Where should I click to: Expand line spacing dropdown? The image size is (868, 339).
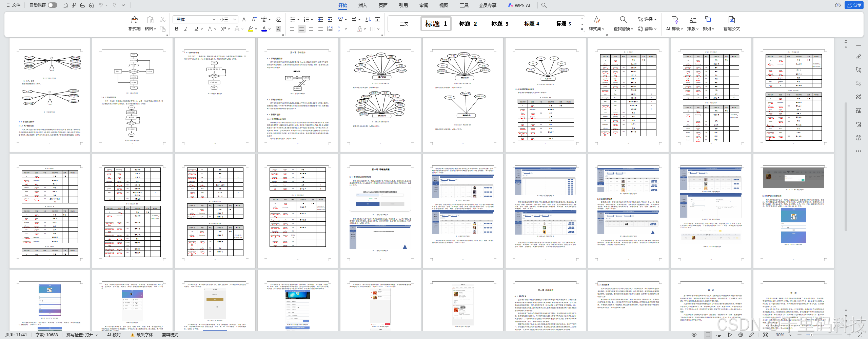(x=346, y=29)
